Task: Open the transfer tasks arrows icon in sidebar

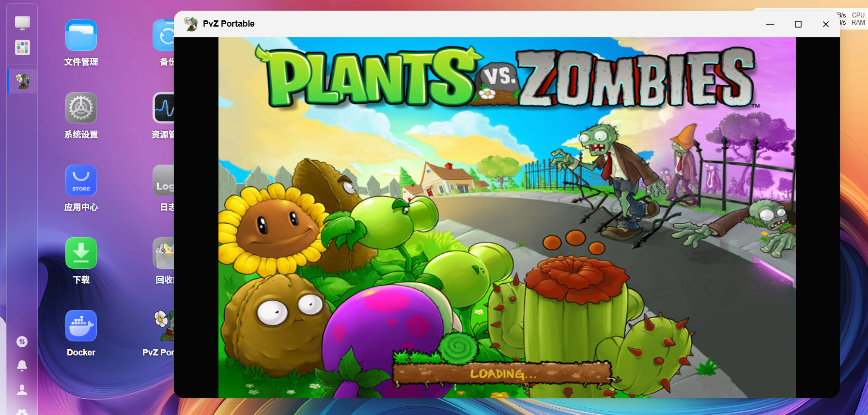Action: click(x=22, y=342)
